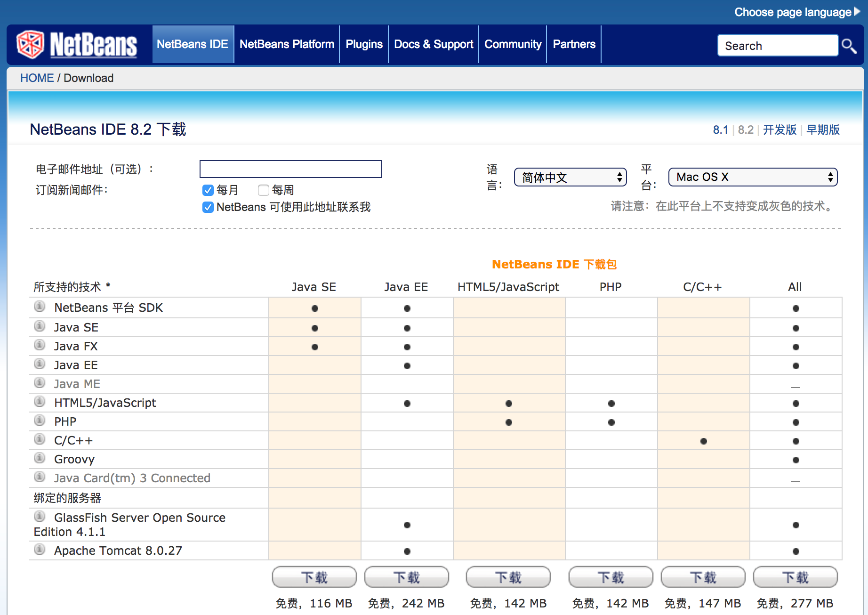Open info icon beside C/C++ row
The image size is (868, 615).
[40, 439]
